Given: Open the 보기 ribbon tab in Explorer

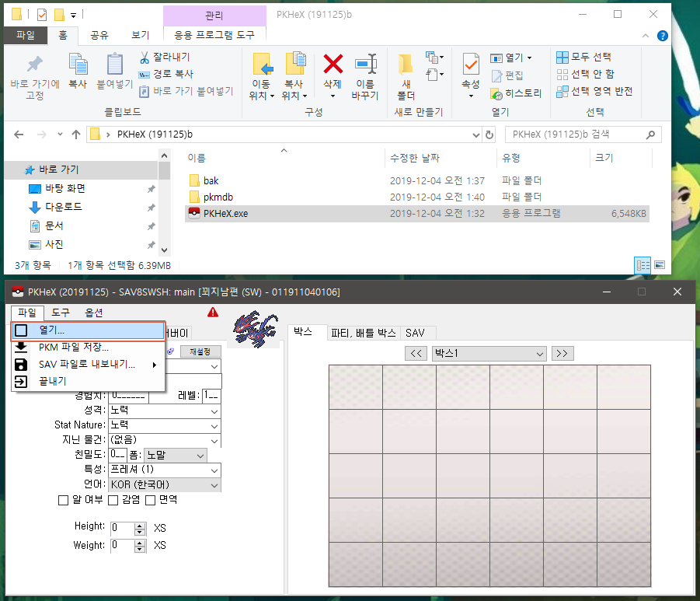Looking at the screenshot, I should (141, 35).
